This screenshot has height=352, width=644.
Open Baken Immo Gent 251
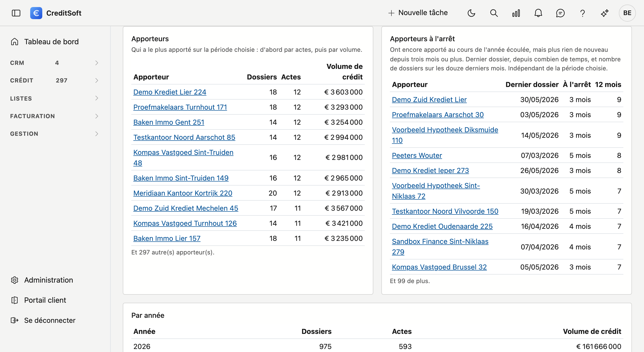tap(169, 122)
